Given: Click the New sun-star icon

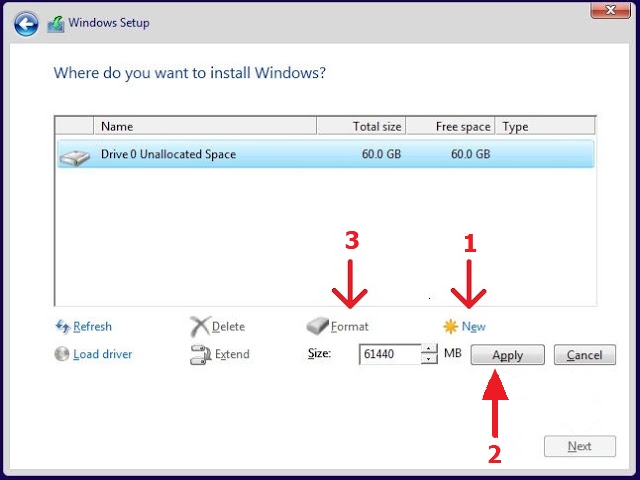Looking at the screenshot, I should (451, 327).
